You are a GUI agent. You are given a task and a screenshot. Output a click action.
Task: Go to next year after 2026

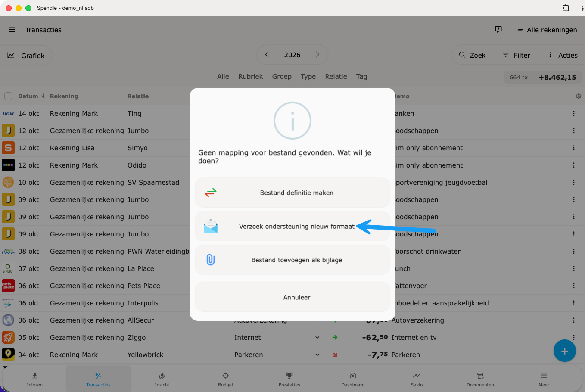point(317,55)
